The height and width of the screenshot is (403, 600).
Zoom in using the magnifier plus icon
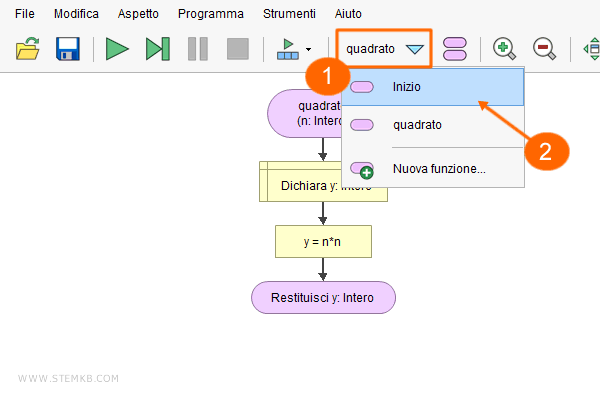pos(504,48)
